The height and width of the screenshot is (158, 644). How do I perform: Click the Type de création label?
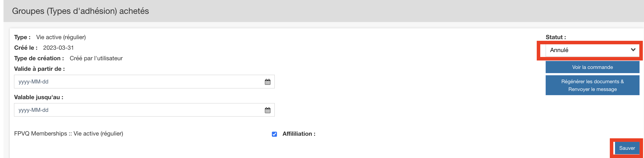[39, 58]
